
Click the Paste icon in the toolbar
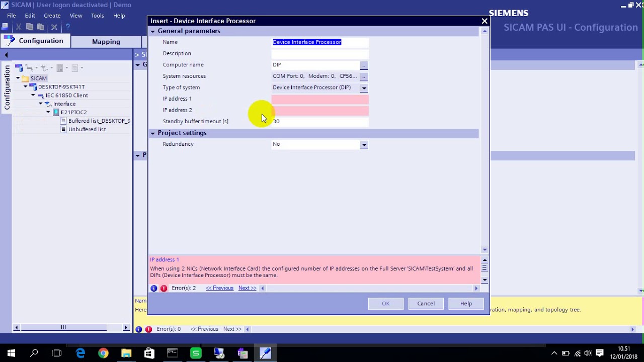41,27
